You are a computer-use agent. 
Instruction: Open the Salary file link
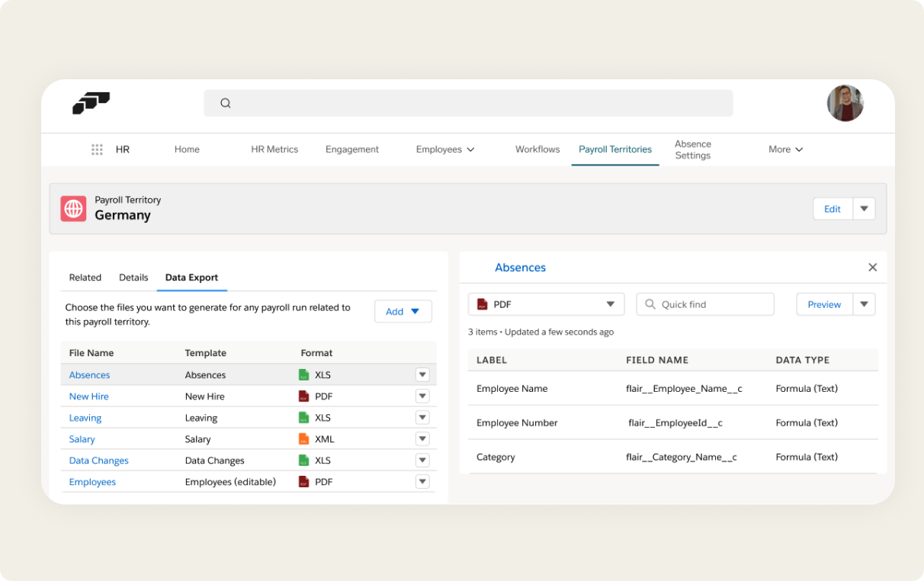[82, 439]
